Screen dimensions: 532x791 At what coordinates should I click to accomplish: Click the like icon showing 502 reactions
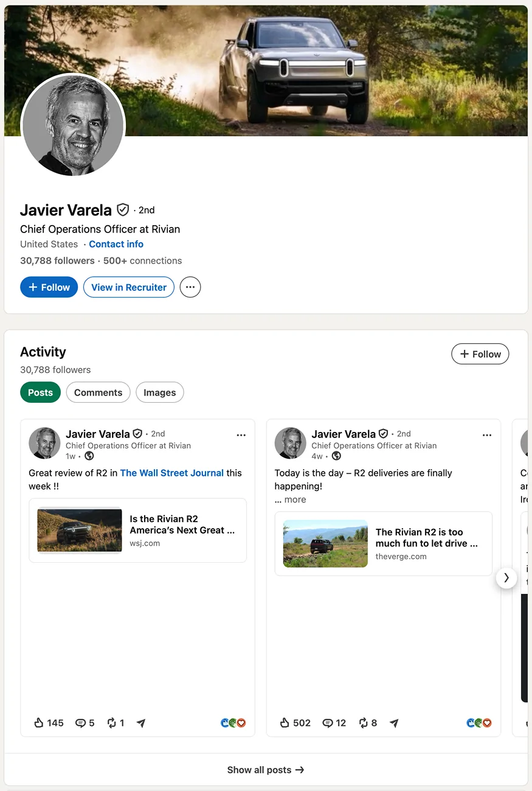point(285,723)
